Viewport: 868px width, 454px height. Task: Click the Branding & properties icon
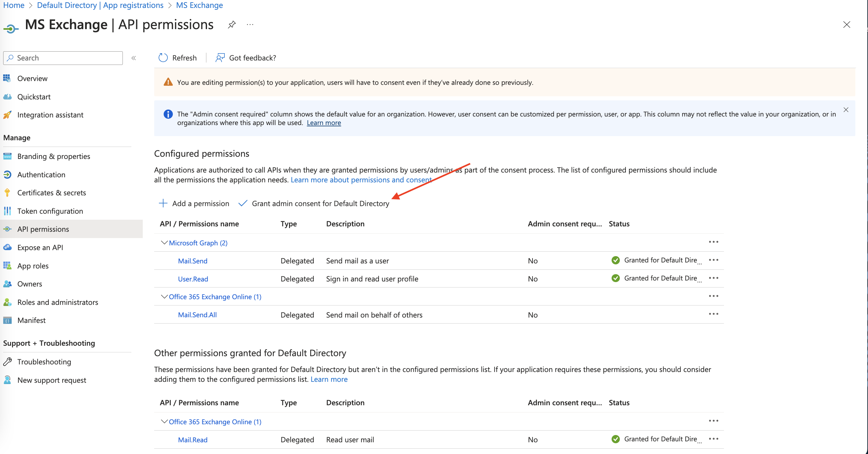[x=7, y=156]
